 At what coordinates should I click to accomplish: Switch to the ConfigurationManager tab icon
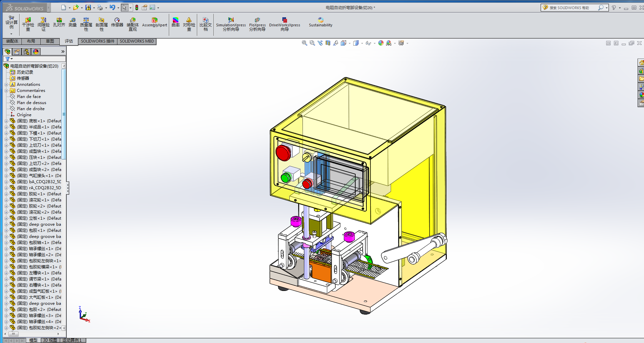26,52
